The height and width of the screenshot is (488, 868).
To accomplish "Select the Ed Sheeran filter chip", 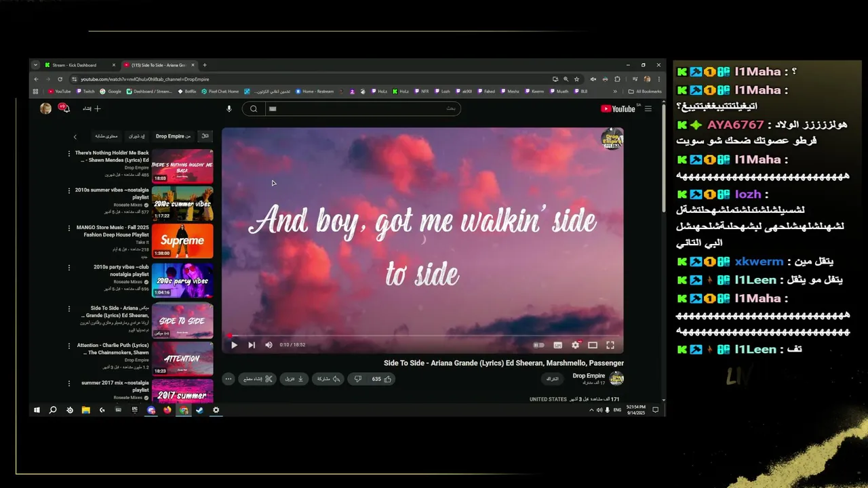I will 137,136.
